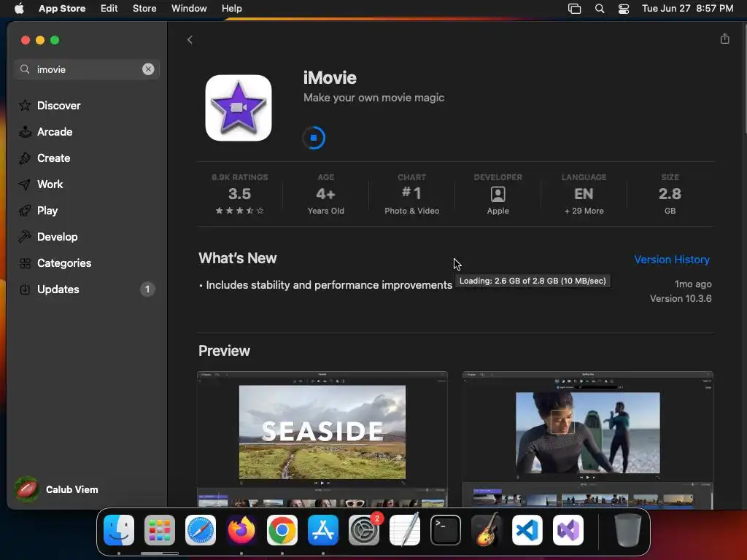Open the Apple menu
This screenshot has height=560, width=747.
19,9
